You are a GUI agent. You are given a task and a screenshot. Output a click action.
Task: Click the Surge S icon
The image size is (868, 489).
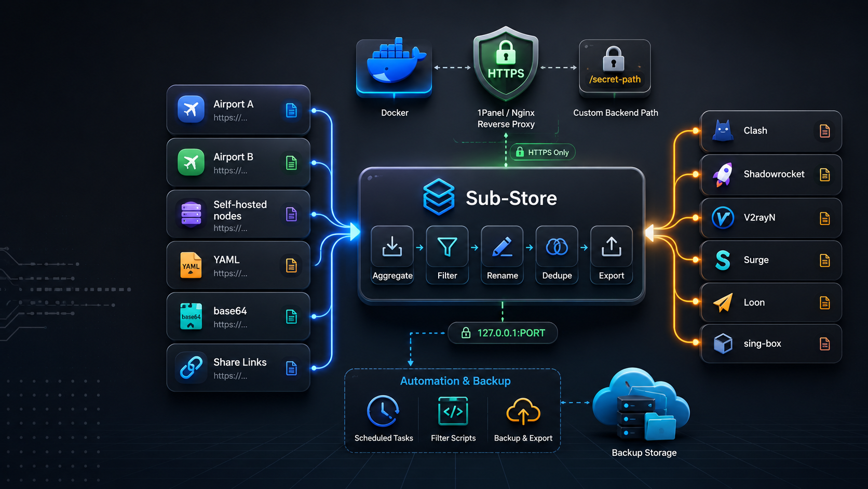pyautogui.click(x=723, y=260)
